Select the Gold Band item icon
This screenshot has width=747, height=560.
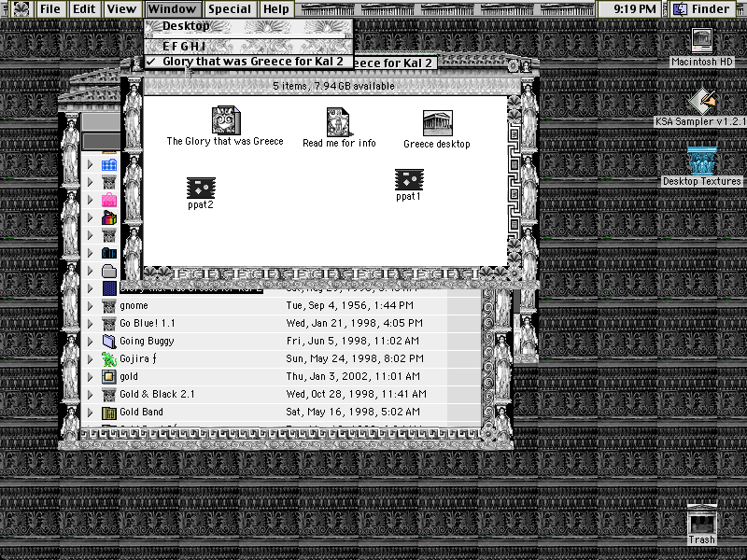point(109,413)
